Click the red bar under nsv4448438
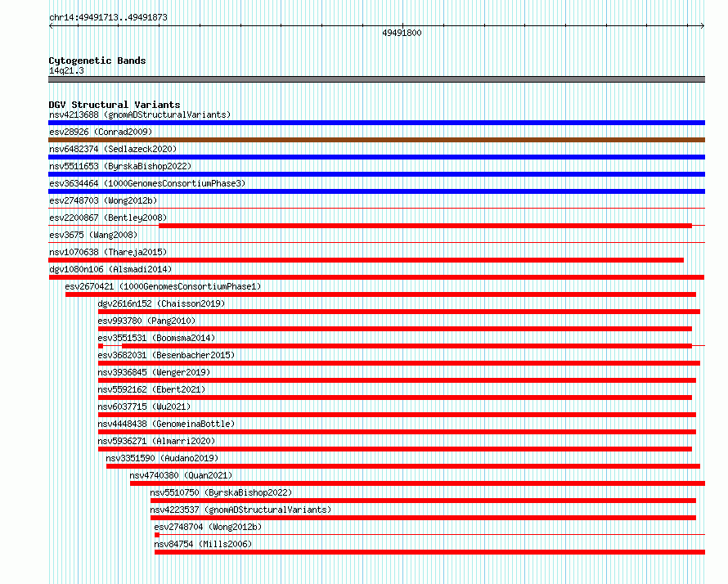This screenshot has height=584, width=728. [x=397, y=432]
